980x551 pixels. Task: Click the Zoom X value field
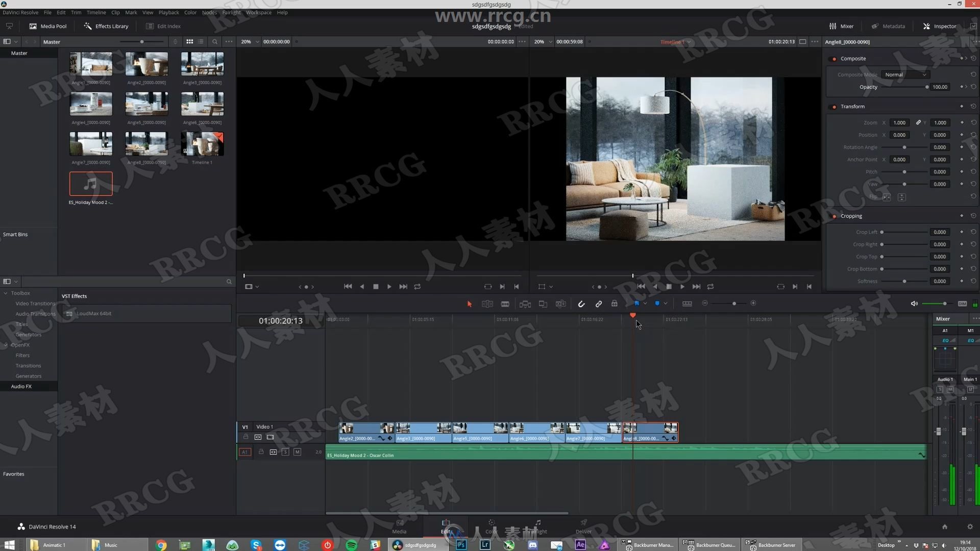click(899, 122)
